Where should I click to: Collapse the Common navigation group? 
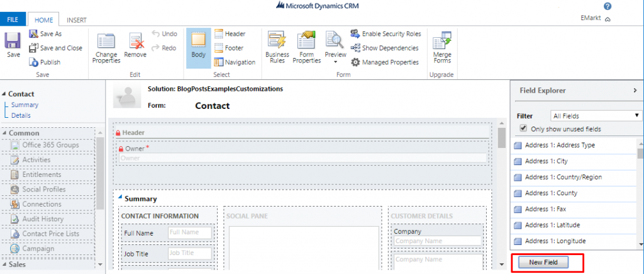(x=4, y=133)
